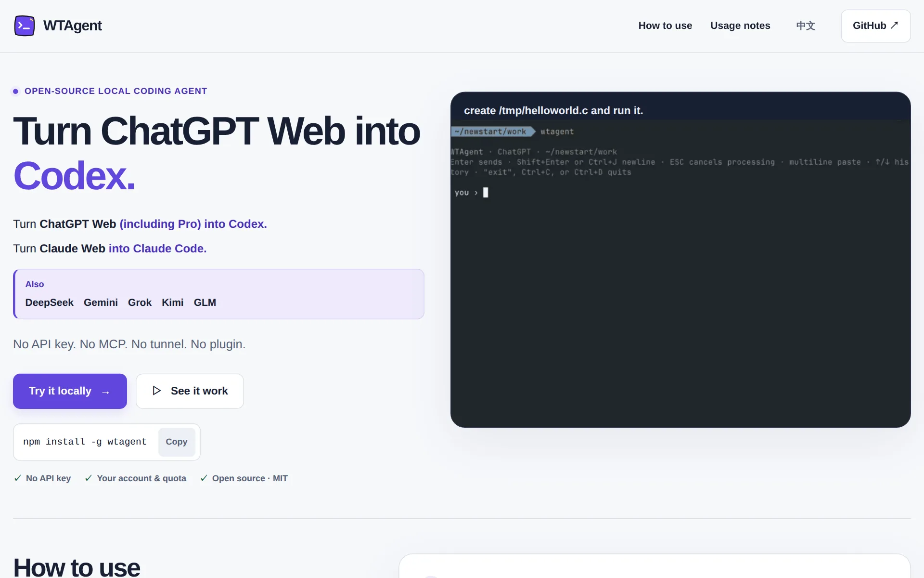This screenshot has width=924, height=578.
Task: Click the arrow icon on the GitHub button
Action: pos(894,25)
